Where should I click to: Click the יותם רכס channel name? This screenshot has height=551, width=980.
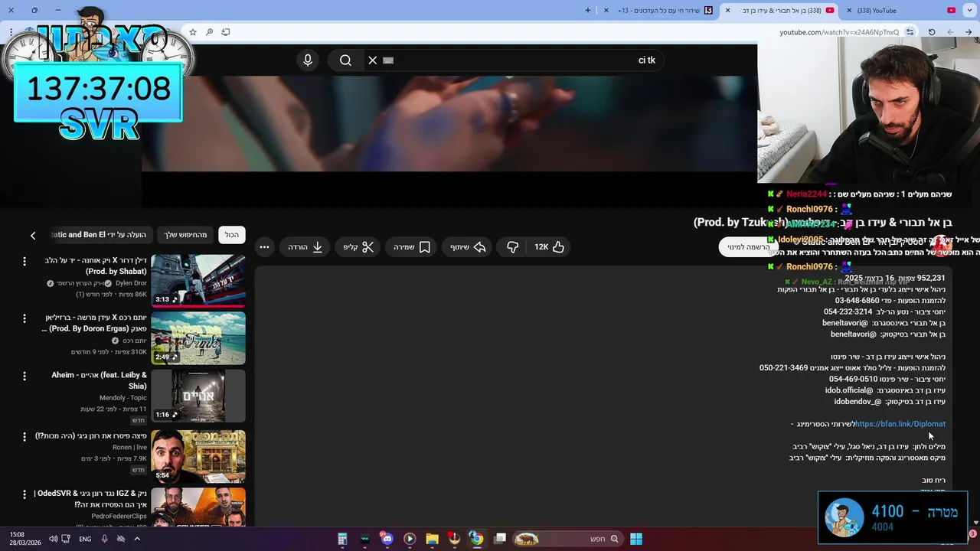(135, 341)
